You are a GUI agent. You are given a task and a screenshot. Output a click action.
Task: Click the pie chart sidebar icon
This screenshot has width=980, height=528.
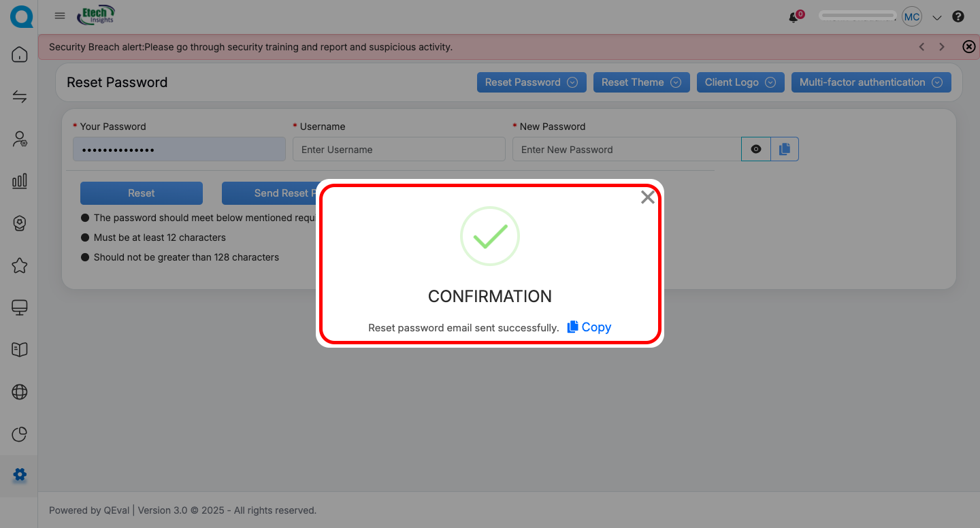point(20,434)
